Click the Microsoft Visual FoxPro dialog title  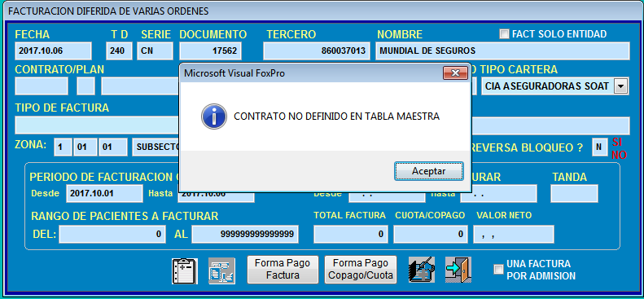point(234,73)
